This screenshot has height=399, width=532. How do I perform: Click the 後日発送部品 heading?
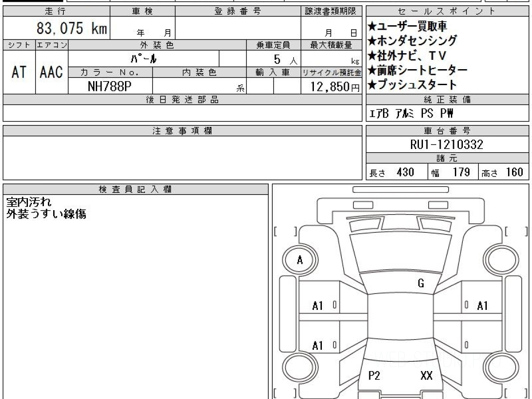(182, 100)
